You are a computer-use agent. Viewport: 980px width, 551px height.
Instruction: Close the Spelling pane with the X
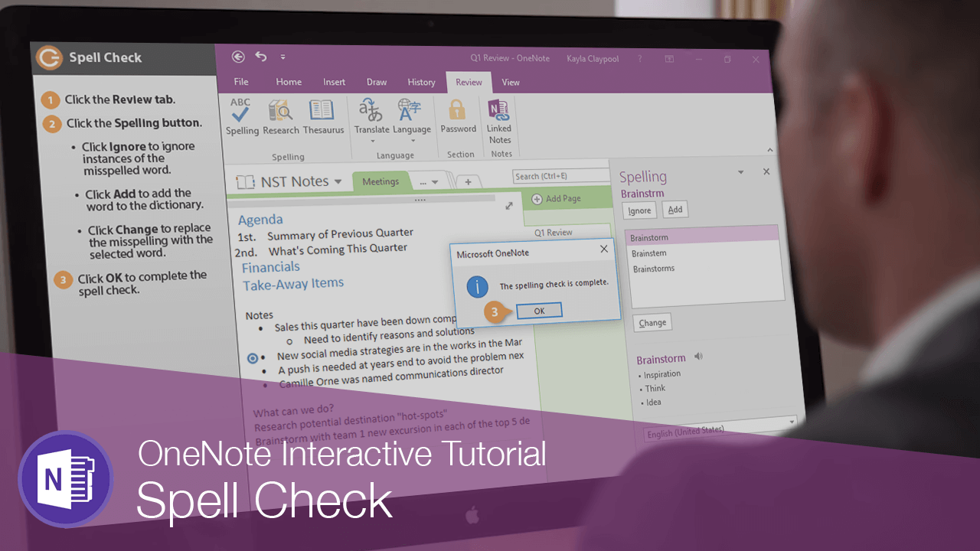point(766,172)
